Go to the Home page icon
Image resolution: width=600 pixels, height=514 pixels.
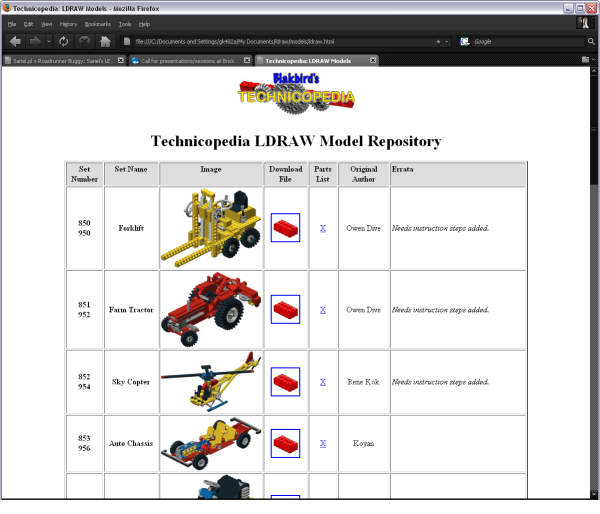(x=105, y=41)
